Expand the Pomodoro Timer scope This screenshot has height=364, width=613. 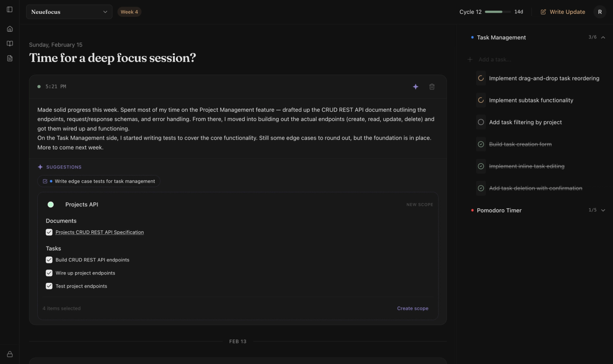[603, 210]
